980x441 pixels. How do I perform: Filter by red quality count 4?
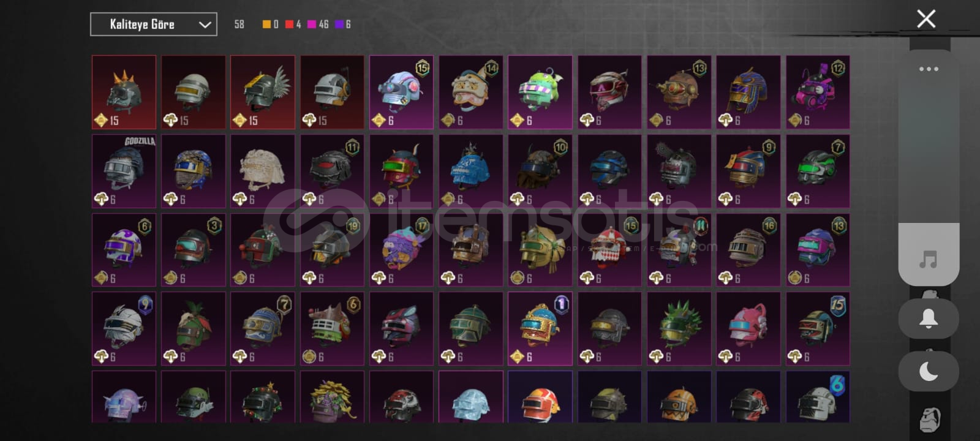pos(293,24)
